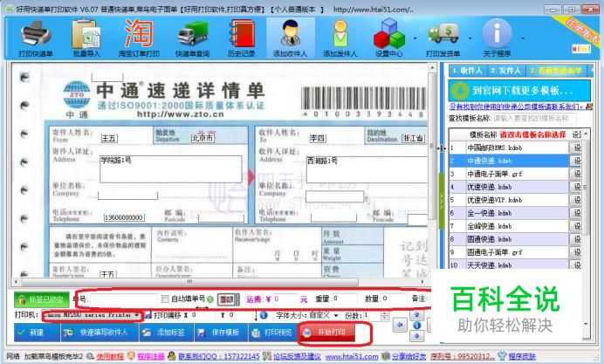Open 关于程序 info icon
Screen dimensions: 604x364
[x=497, y=38]
